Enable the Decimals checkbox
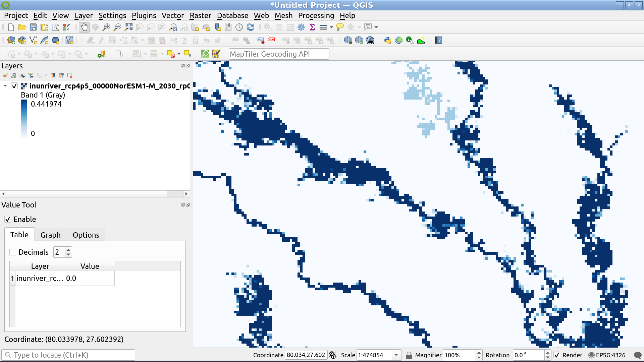The width and height of the screenshot is (644, 362). coord(13,252)
